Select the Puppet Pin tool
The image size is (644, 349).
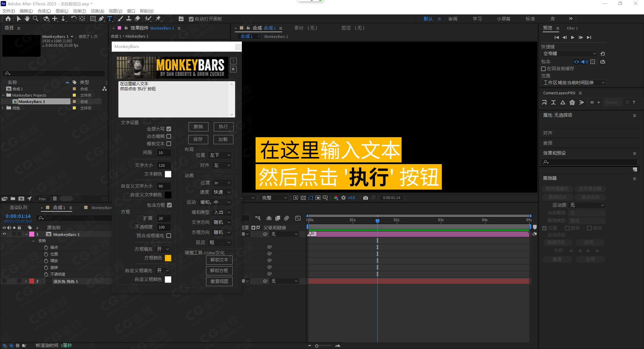coord(158,19)
